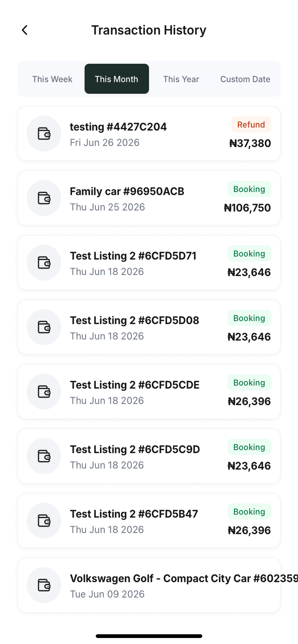This screenshot has width=298, height=644.
Task: Select the This Month tab
Action: tap(117, 79)
